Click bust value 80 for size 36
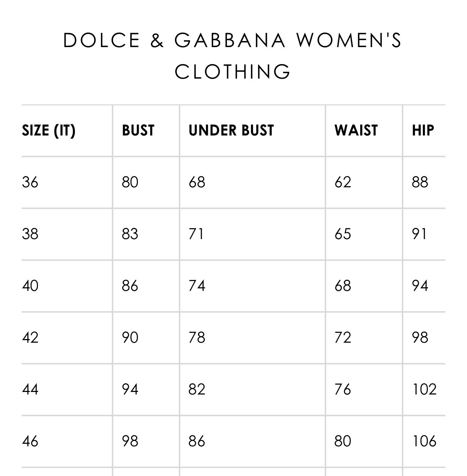The width and height of the screenshot is (467, 476). 130,182
